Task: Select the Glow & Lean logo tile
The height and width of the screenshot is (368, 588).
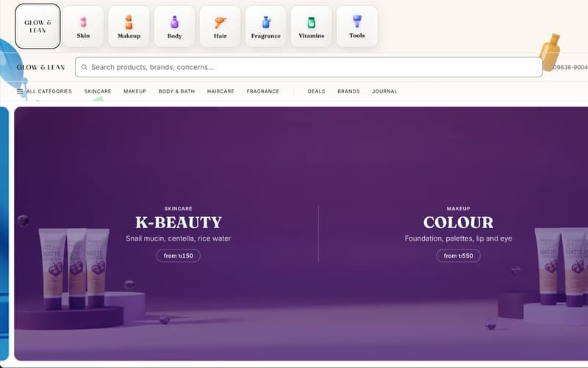Action: 37,26
